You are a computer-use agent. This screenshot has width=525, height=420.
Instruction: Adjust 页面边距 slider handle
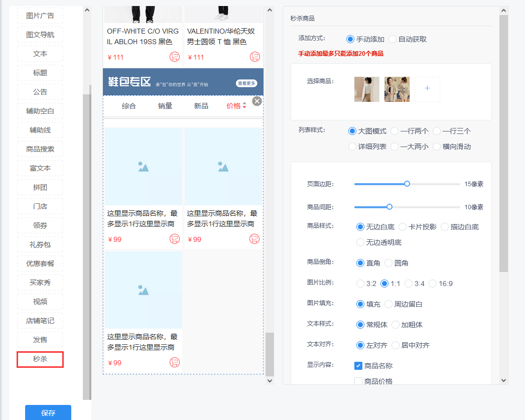pyautogui.click(x=407, y=184)
